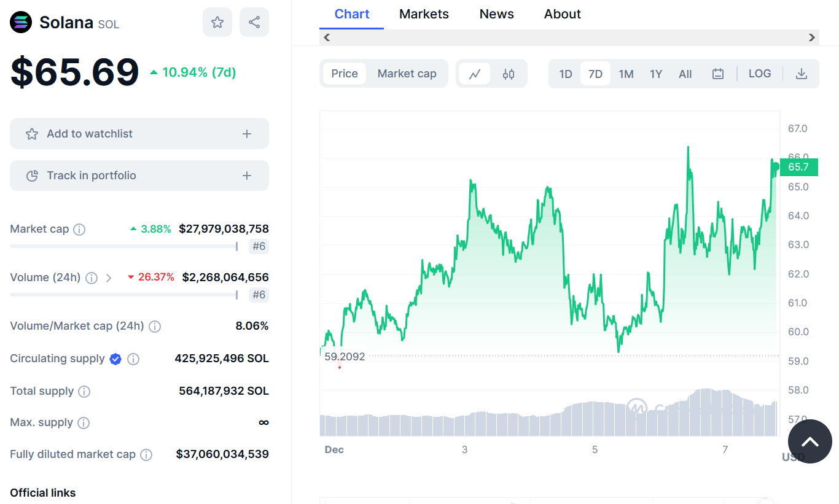Click the plus icon on Add to watchlist
839x504 pixels.
click(247, 134)
